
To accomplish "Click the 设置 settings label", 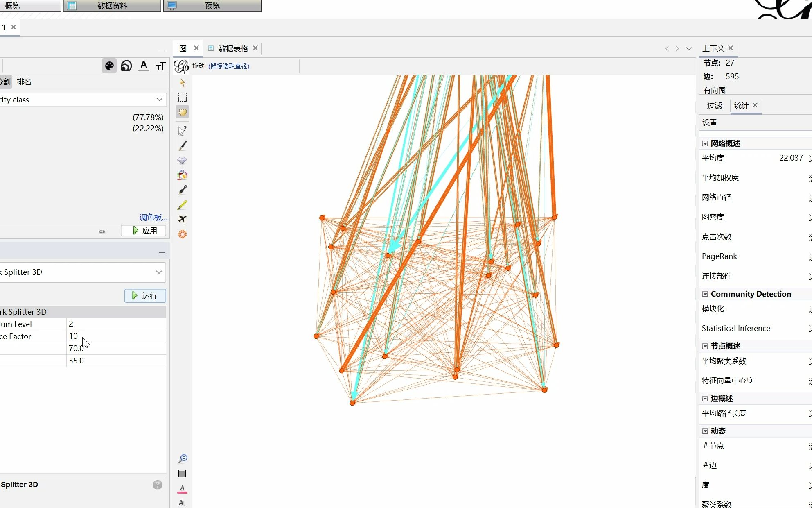I will pyautogui.click(x=710, y=122).
